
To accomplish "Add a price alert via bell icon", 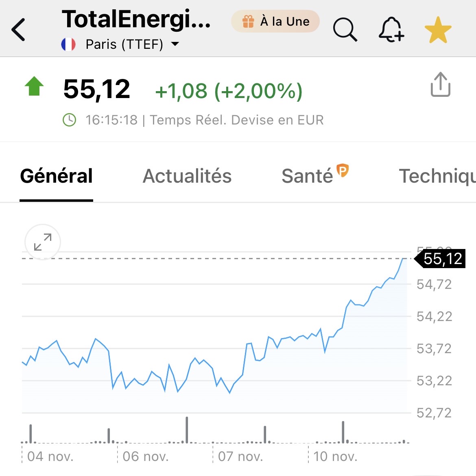I will (391, 30).
